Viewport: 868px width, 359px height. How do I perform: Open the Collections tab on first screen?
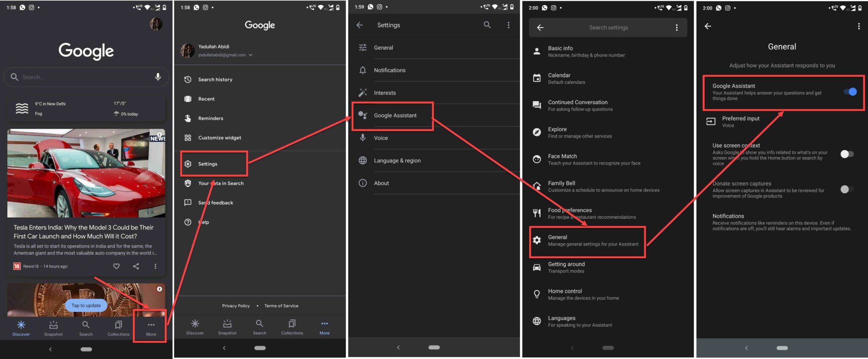(x=118, y=328)
